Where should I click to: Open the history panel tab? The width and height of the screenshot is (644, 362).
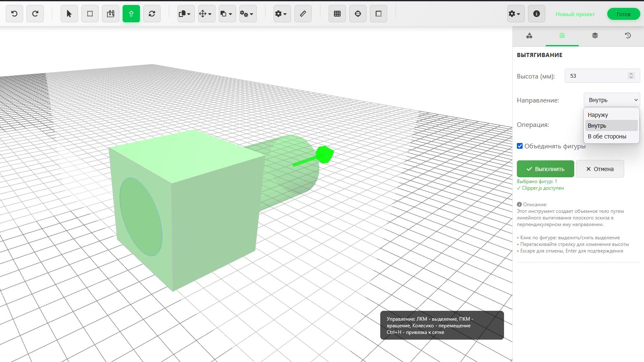click(628, 36)
